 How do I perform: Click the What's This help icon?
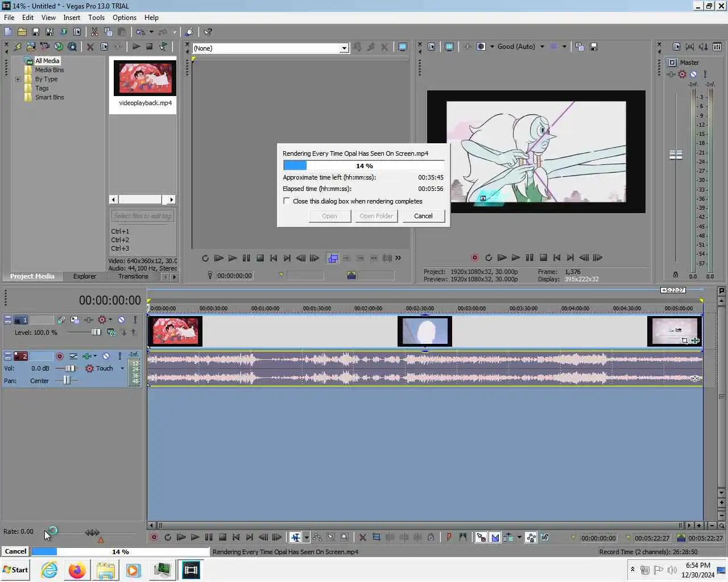click(208, 32)
